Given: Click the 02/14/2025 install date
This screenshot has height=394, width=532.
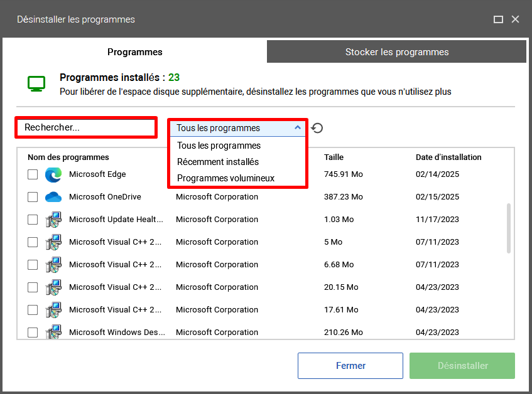Looking at the screenshot, I should (x=437, y=174).
